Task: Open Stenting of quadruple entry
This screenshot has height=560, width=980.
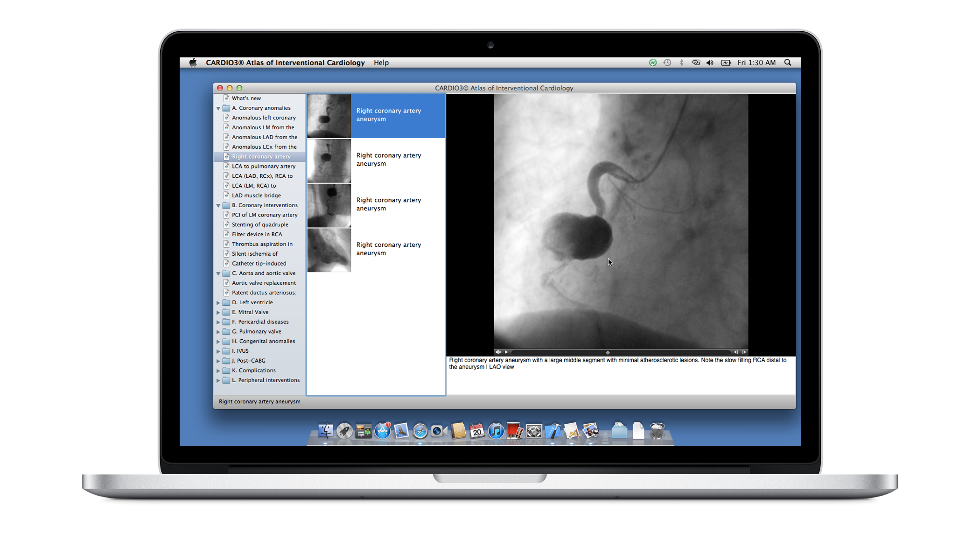Action: click(260, 225)
